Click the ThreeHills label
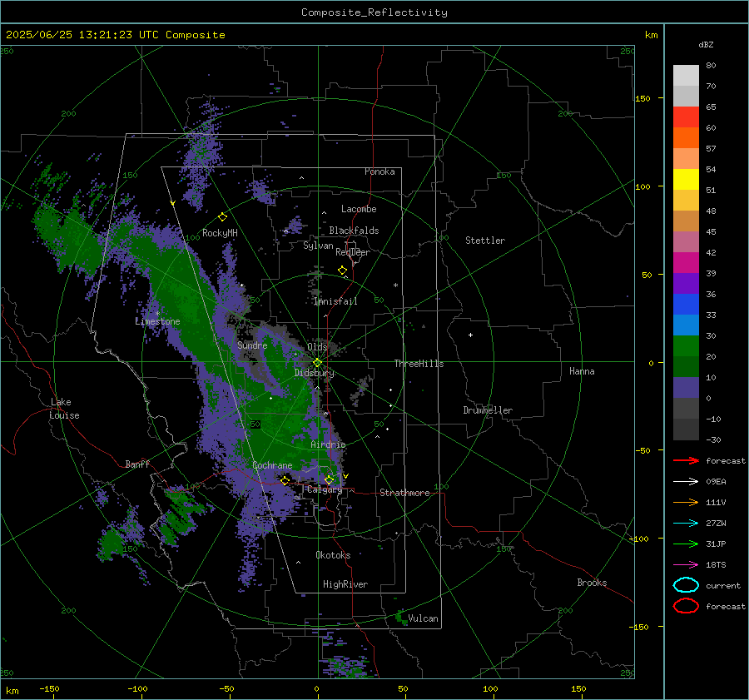 point(419,364)
